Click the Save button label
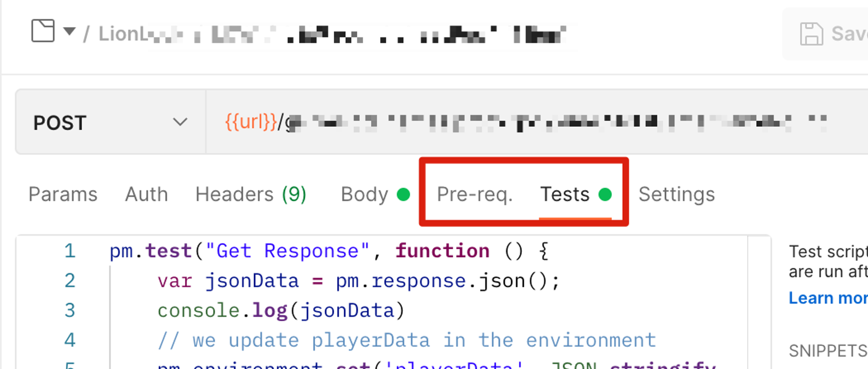Viewport: 868px width, 369px height. 849,34
